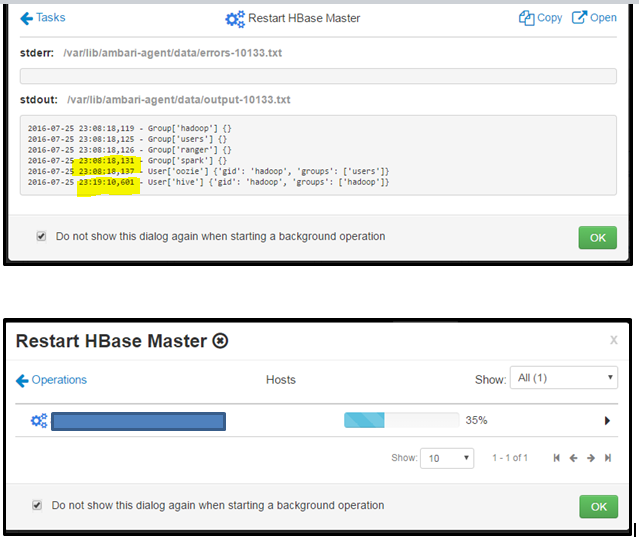Copy the task log output

click(x=540, y=18)
